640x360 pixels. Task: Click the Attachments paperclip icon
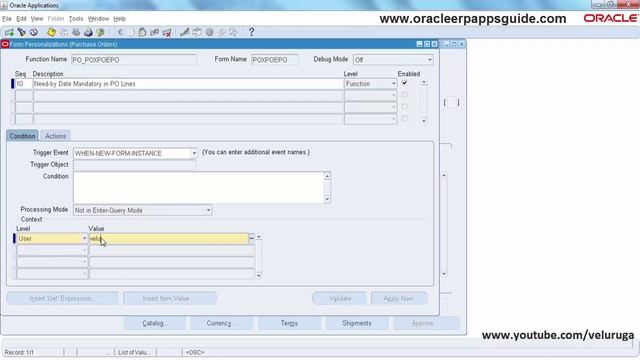[222, 32]
